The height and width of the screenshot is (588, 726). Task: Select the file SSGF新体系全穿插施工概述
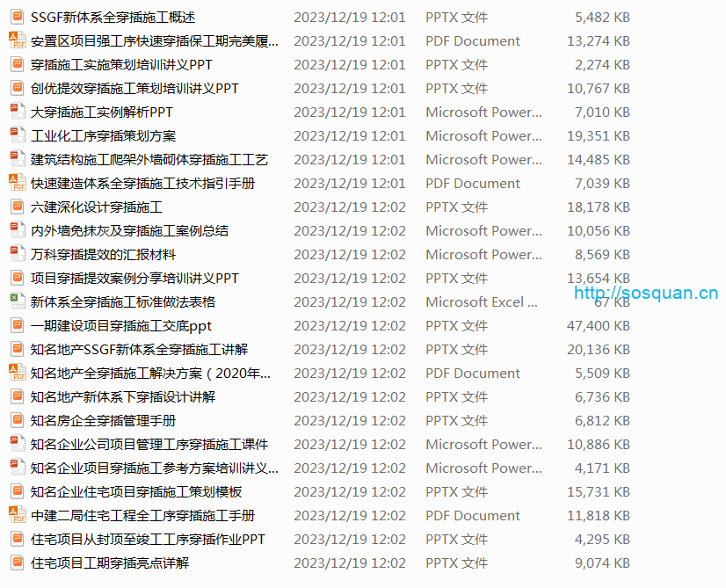113,17
